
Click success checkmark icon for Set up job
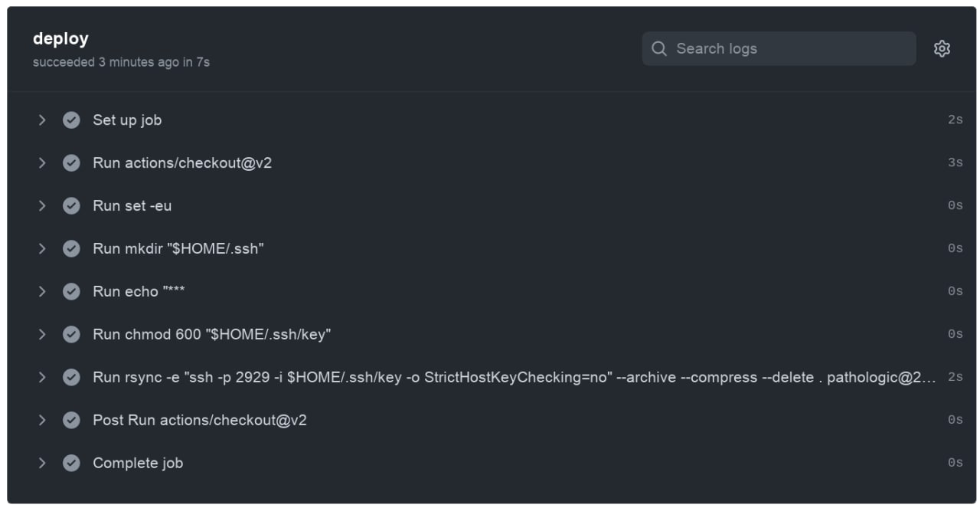pyautogui.click(x=71, y=120)
